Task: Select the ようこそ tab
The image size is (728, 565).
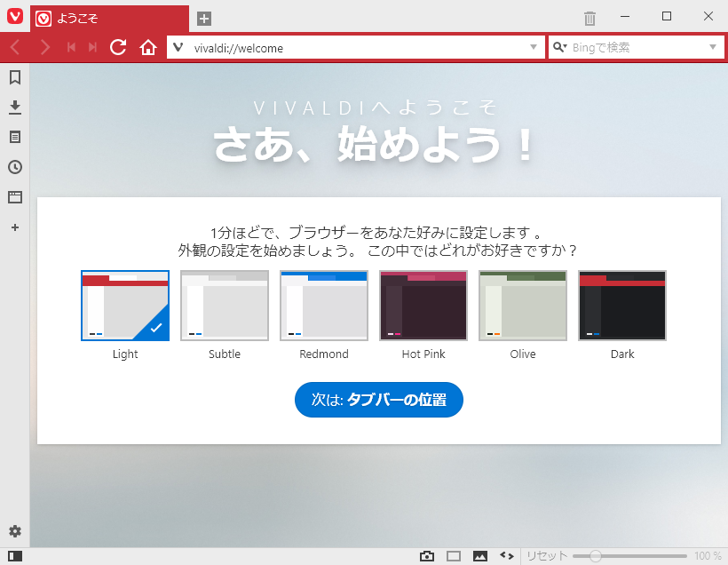Action: pos(109,19)
